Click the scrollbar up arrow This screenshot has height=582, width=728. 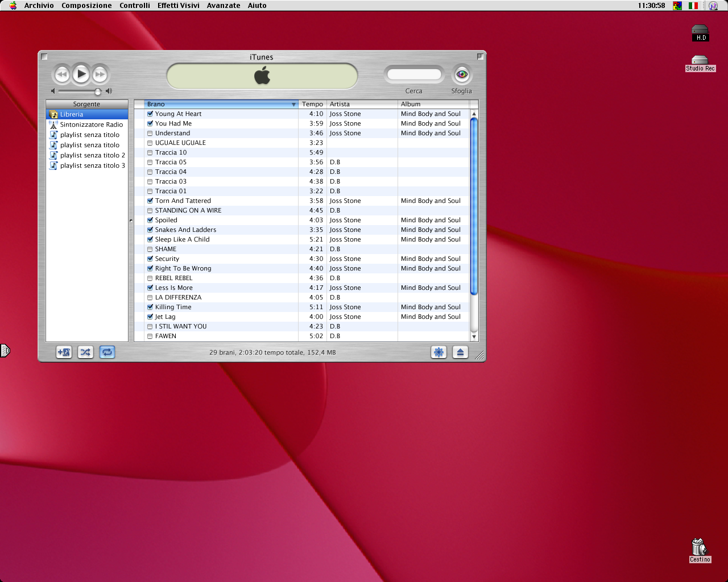click(474, 114)
